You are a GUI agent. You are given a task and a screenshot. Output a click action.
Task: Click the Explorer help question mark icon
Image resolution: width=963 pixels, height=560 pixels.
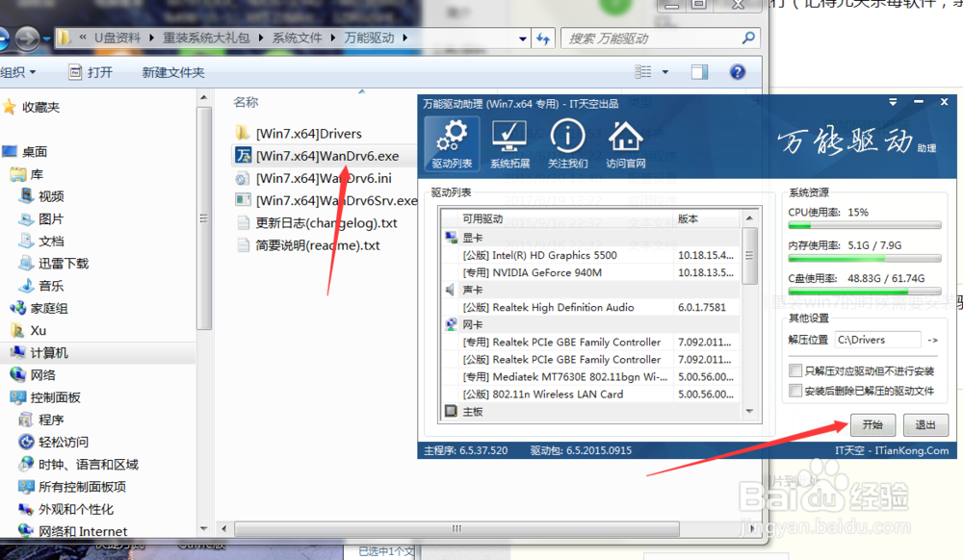pyautogui.click(x=738, y=72)
